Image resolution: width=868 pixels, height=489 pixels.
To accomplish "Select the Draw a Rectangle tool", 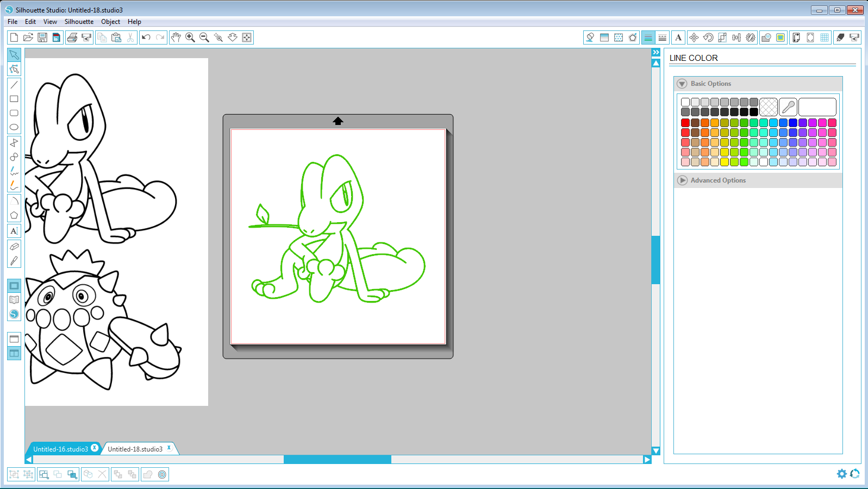I will pyautogui.click(x=14, y=99).
